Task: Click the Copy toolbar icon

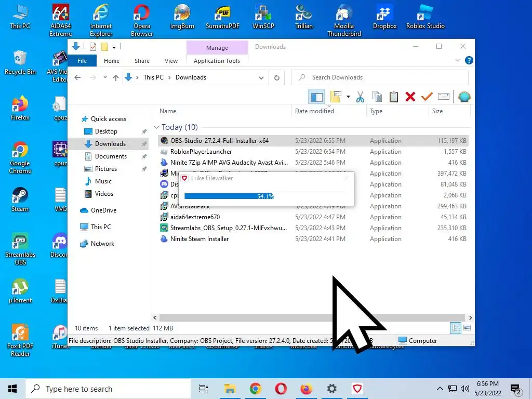Action: click(x=377, y=97)
